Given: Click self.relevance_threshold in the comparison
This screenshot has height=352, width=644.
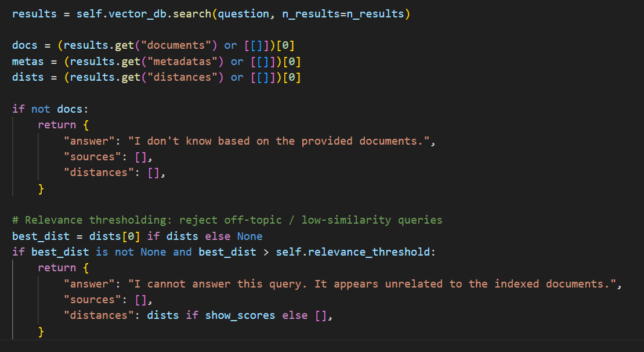Looking at the screenshot, I should point(356,251).
